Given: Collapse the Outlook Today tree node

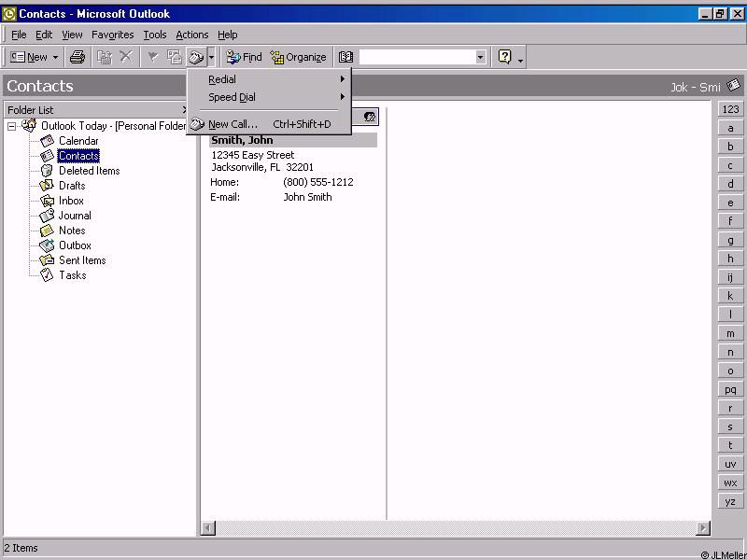Looking at the screenshot, I should (x=12, y=126).
